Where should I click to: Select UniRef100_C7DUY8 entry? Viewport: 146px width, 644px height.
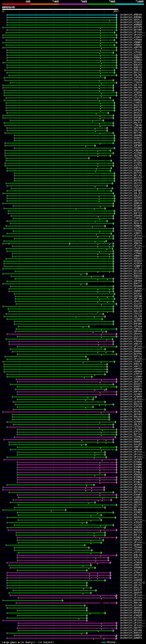coord(131,82)
